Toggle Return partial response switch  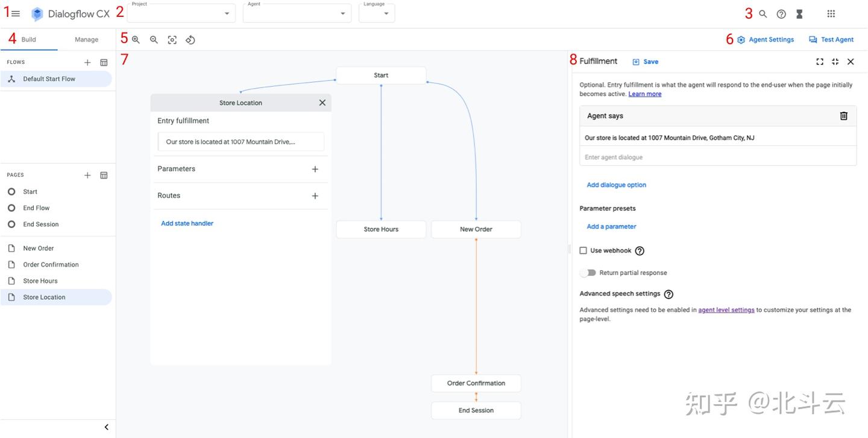point(588,273)
